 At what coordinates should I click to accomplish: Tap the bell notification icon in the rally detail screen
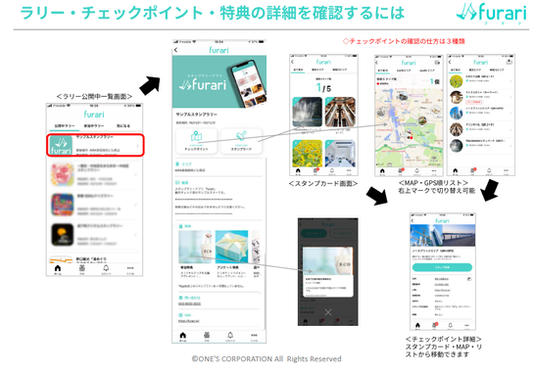point(230,336)
